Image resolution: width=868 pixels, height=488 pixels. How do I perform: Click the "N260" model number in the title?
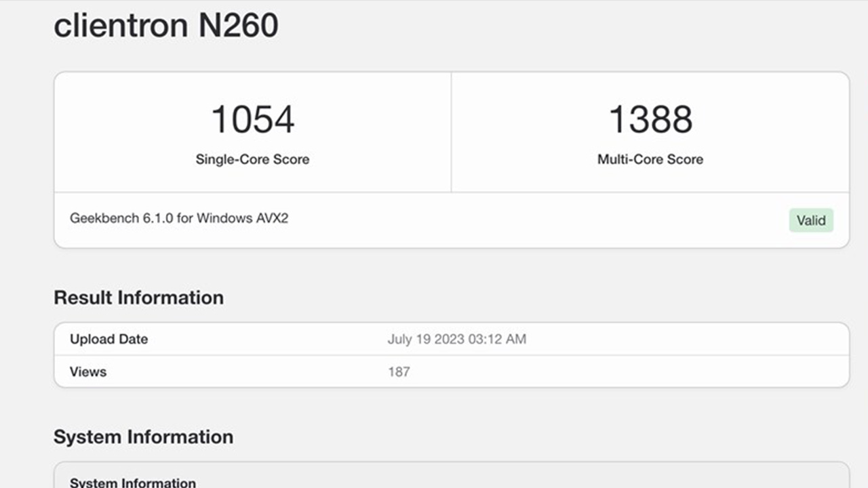238,26
